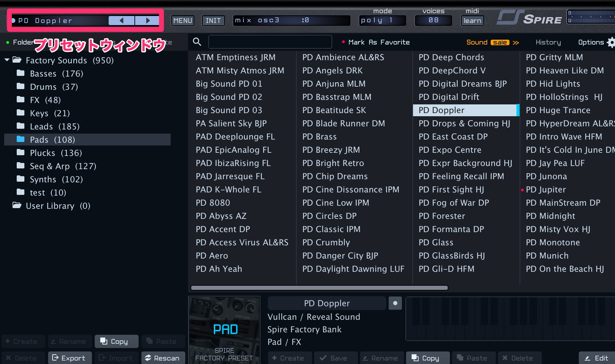Viewport: 615px width, 364px height.
Task: Click the Rescan folders button
Action: point(162,358)
